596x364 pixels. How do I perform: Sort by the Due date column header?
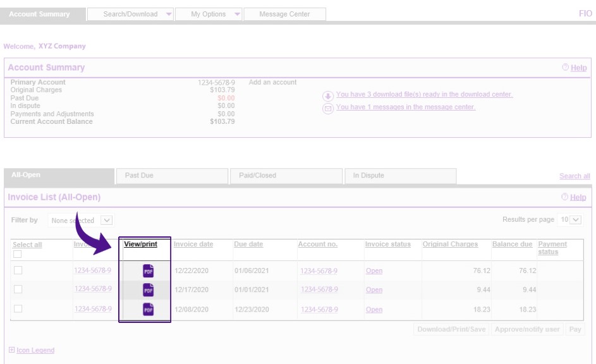coord(248,244)
